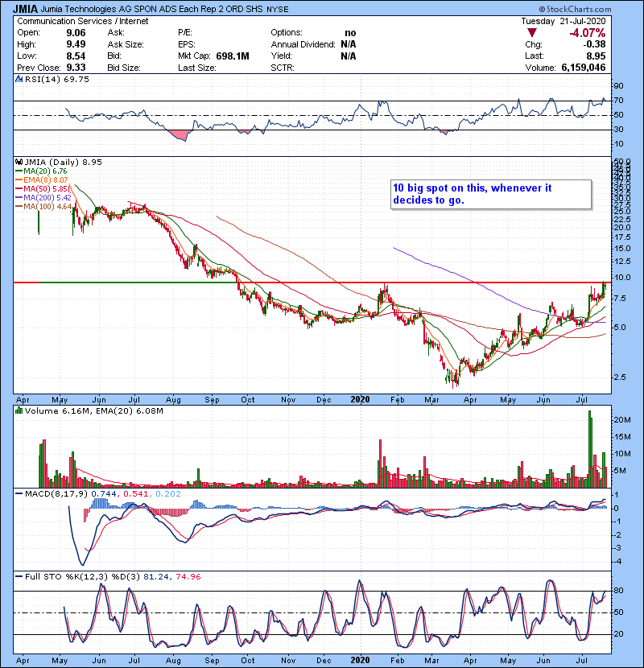Click the MA(20) 6.76 legend entry

click(x=41, y=171)
